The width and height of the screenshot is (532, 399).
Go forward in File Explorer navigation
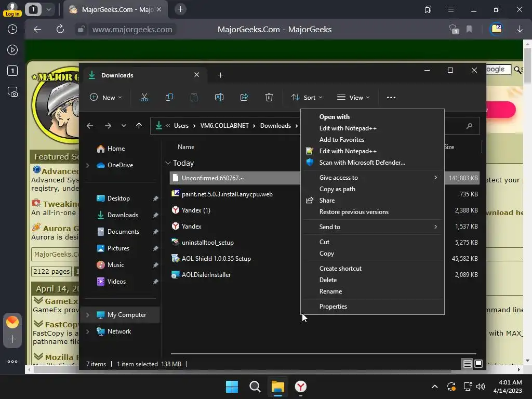click(108, 126)
